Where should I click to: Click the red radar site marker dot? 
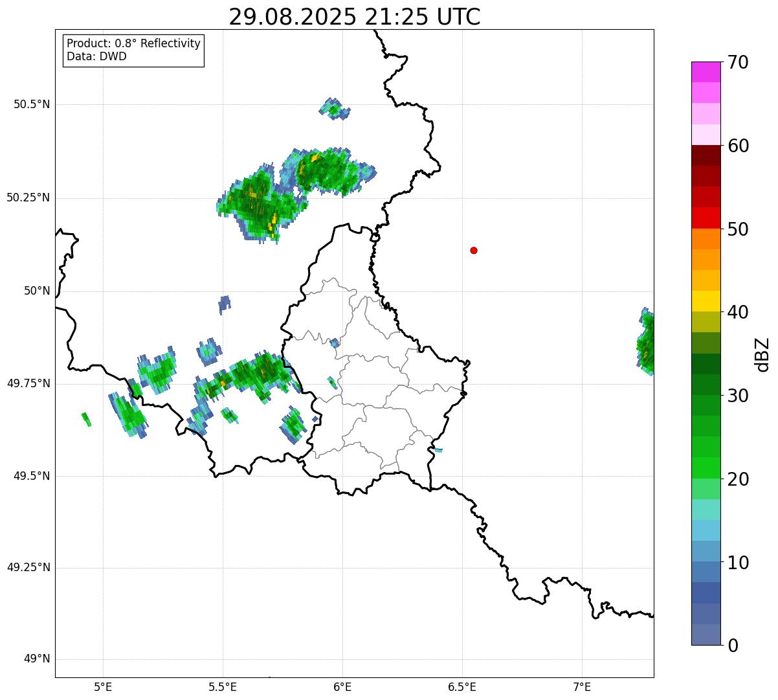pos(474,250)
